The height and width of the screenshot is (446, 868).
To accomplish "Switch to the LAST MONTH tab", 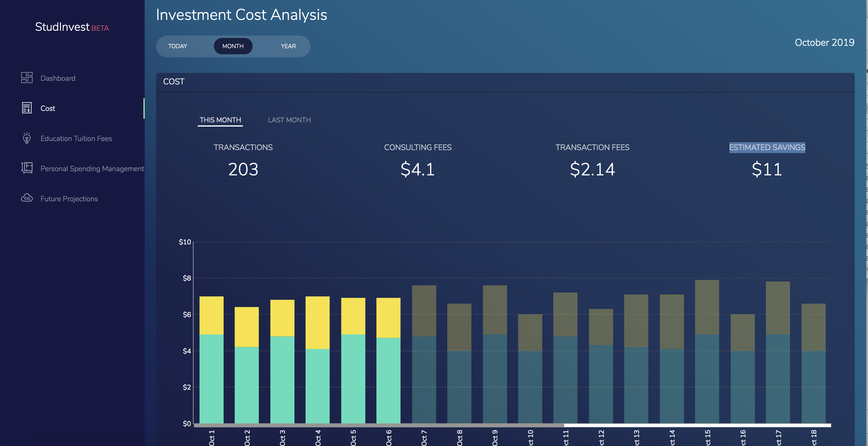I will click(x=289, y=120).
